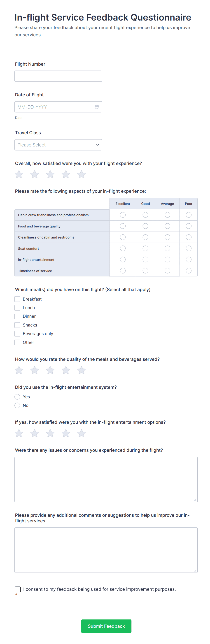
Task: Rate meal quality with the fourth star
Action: [66, 370]
